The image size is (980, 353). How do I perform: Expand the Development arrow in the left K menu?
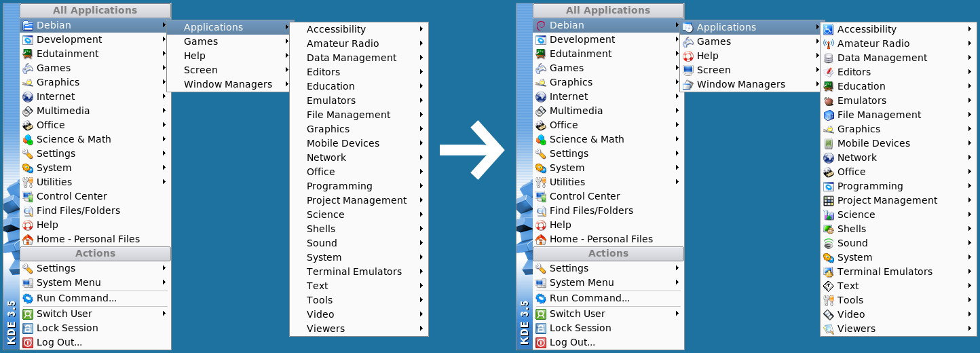pyautogui.click(x=164, y=39)
